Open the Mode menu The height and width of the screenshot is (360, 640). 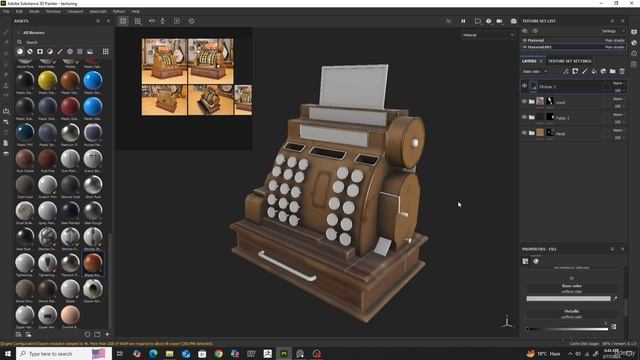tap(34, 11)
